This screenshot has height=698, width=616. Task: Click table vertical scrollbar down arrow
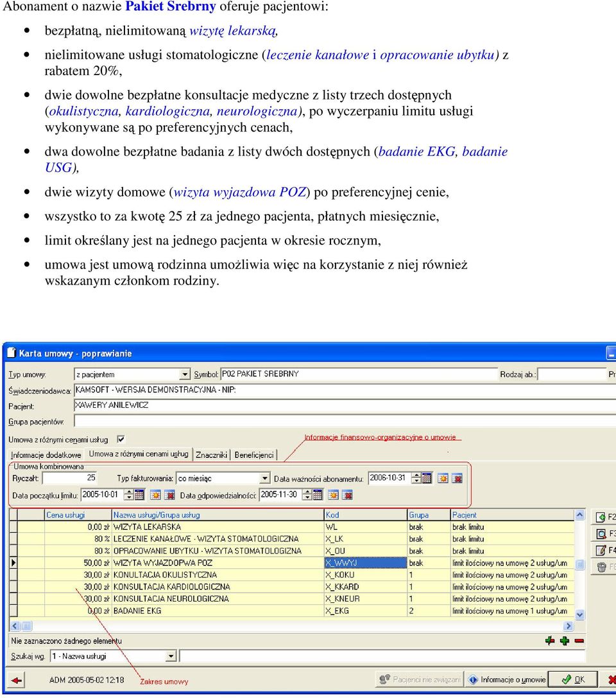[580, 615]
